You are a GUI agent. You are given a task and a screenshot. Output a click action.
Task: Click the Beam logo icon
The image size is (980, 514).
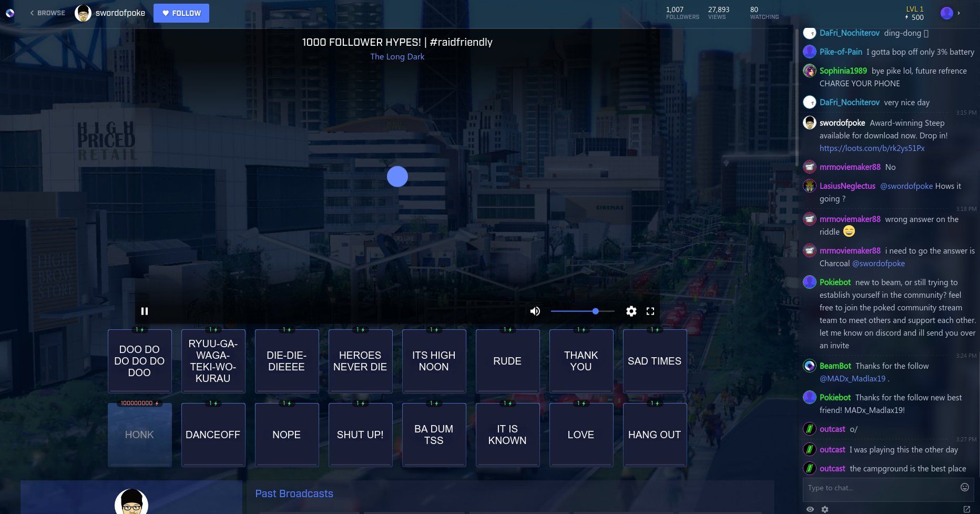10,13
